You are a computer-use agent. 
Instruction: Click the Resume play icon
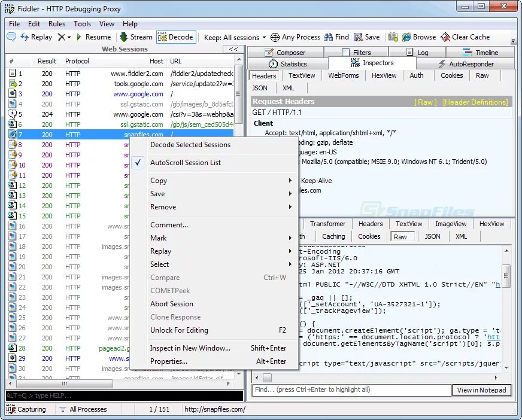[79, 37]
